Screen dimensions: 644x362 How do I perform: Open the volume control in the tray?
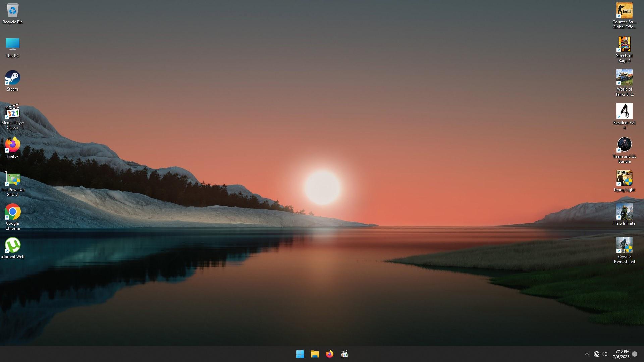[605, 354]
